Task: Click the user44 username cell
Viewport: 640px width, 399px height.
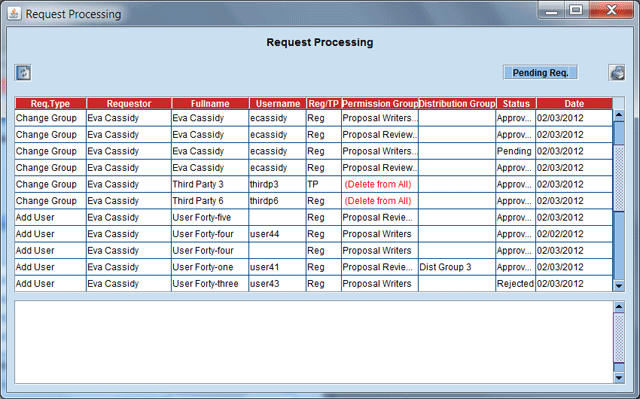Action: tap(277, 234)
